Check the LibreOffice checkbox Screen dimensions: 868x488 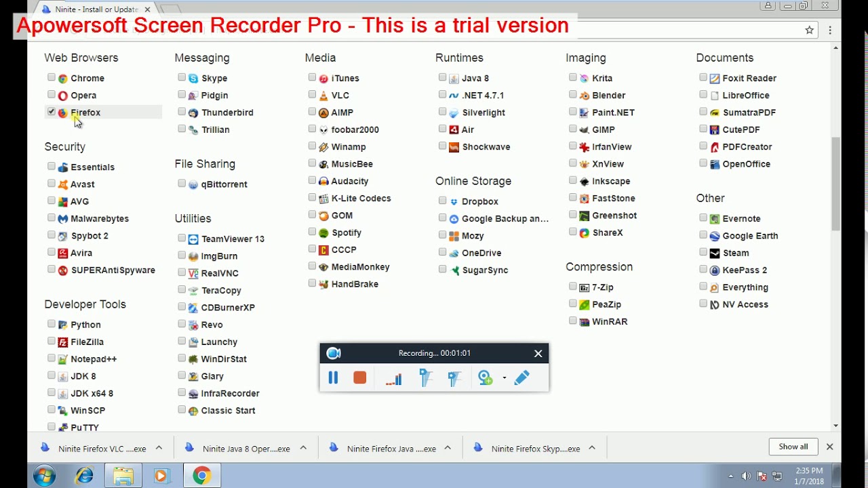click(x=703, y=94)
